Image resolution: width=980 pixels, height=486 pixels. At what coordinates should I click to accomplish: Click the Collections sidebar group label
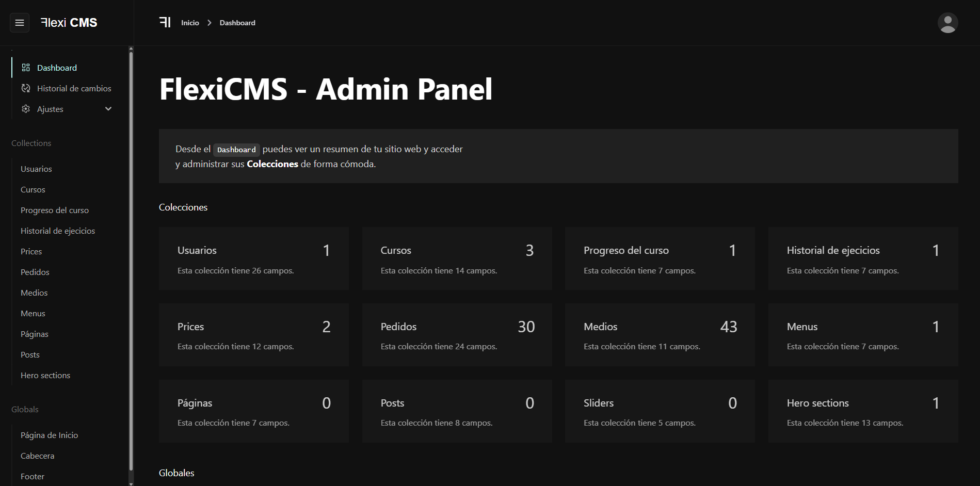(x=31, y=143)
